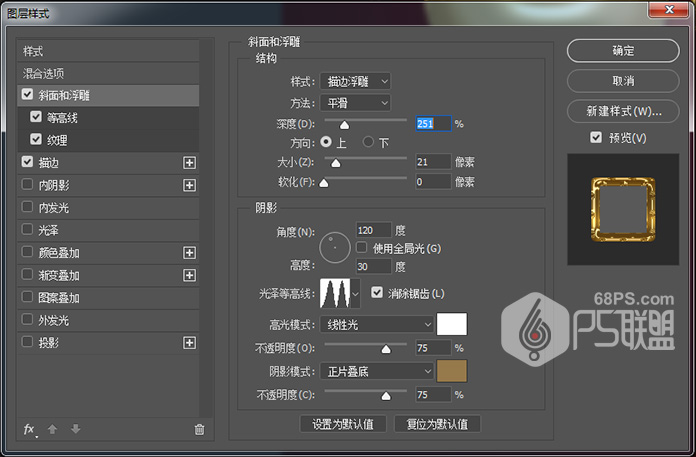
Task: Click the angle and altitude dial
Action: pos(335,248)
